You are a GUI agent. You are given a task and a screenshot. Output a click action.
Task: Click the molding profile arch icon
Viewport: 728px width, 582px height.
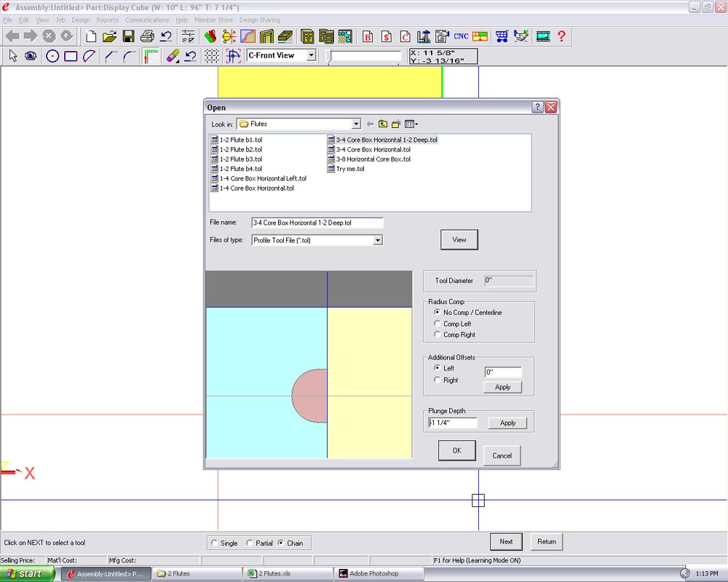[266, 36]
